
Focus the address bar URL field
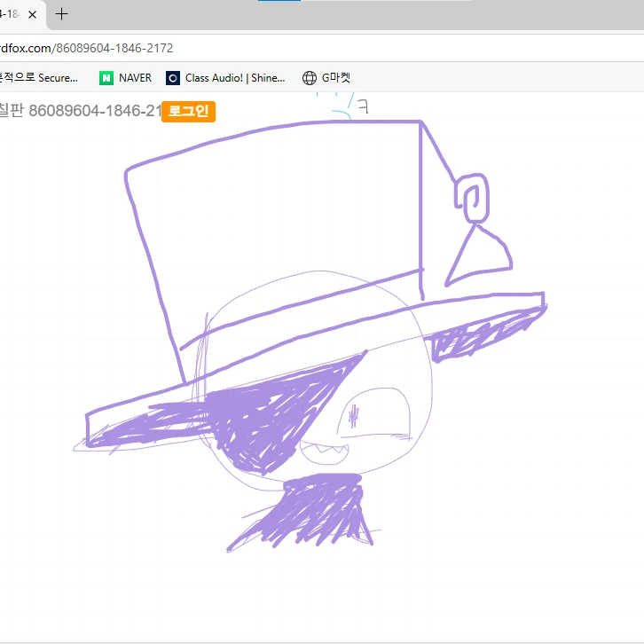click(322, 48)
